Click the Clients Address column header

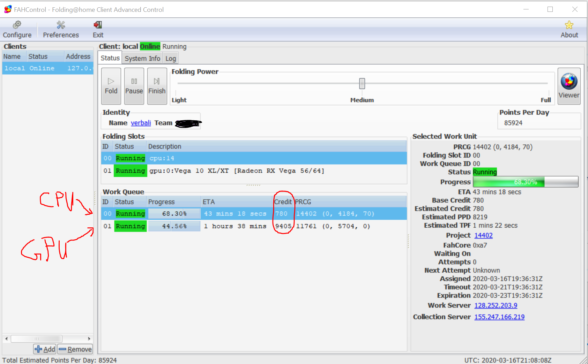tap(79, 56)
